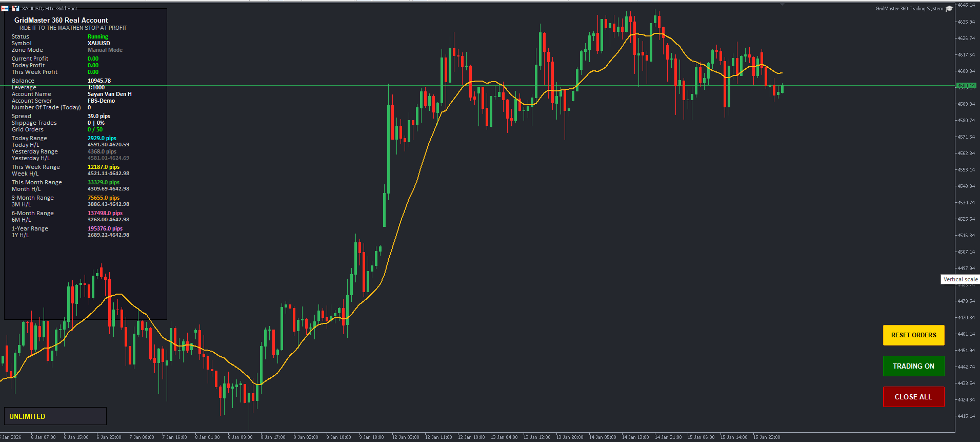Click the 6M H/L value 3268.00-4642.98

108,220
